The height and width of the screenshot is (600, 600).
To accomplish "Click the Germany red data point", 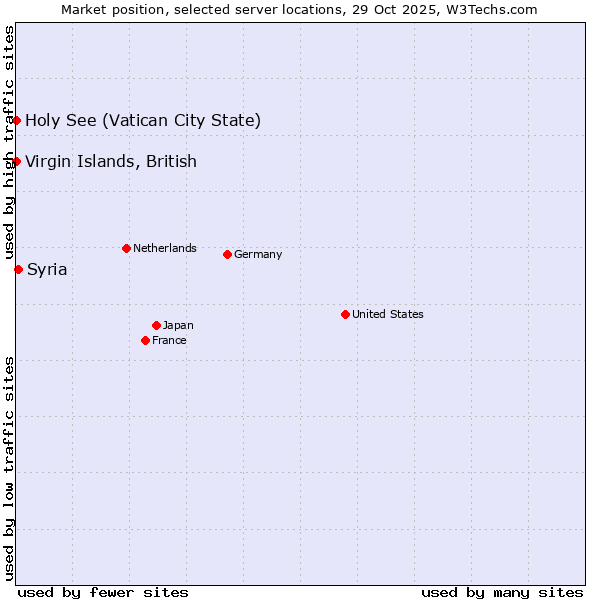I will (x=227, y=254).
